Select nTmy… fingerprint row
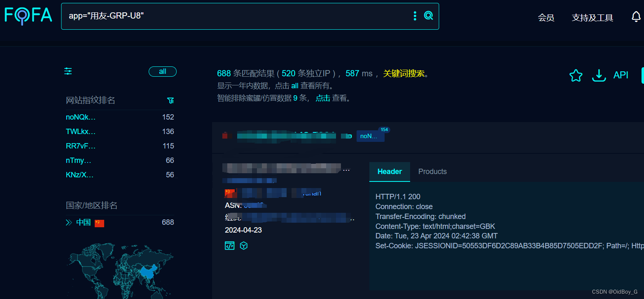Image resolution: width=644 pixels, height=299 pixels. (x=120, y=160)
